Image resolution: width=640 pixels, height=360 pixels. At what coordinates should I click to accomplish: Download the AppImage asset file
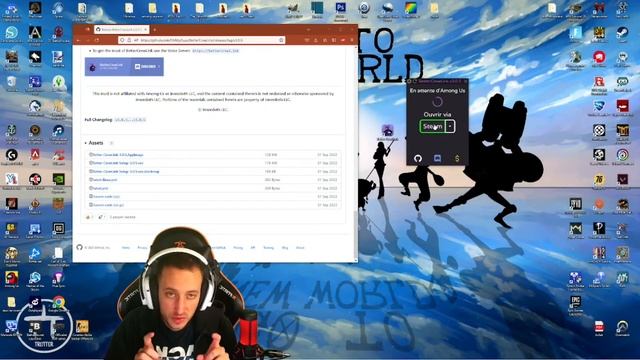(x=118, y=155)
